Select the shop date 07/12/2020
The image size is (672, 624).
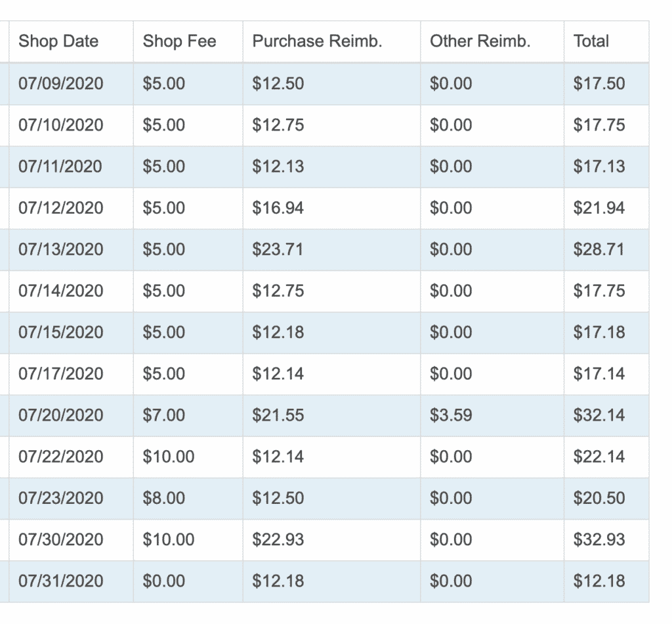click(x=61, y=208)
